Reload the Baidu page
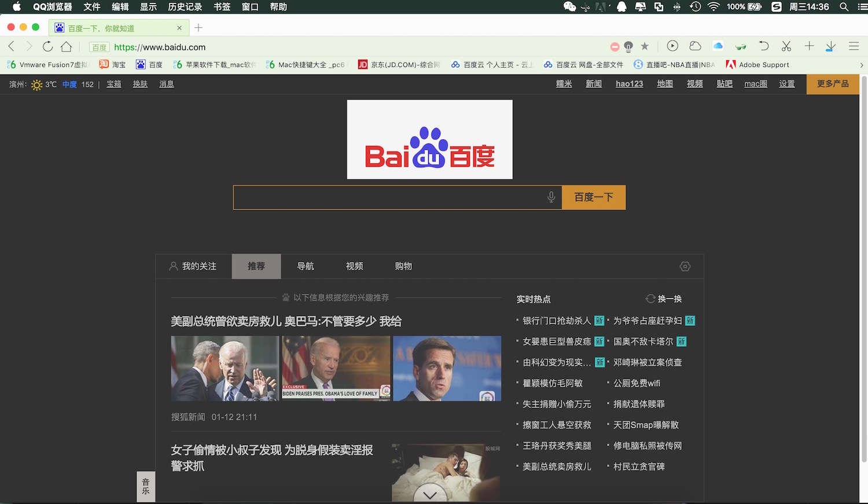This screenshot has height=504, width=868. click(x=47, y=46)
